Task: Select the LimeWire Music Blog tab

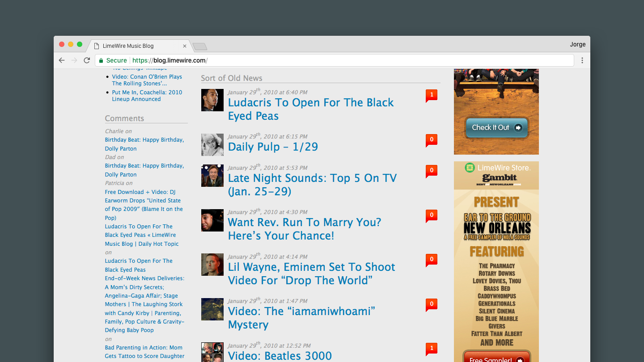Action: pos(134,46)
